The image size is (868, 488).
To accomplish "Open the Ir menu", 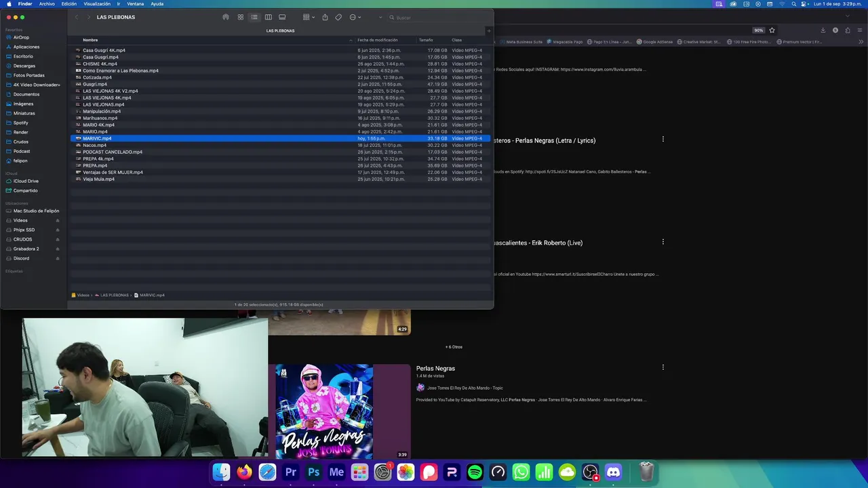I will click(x=119, y=4).
